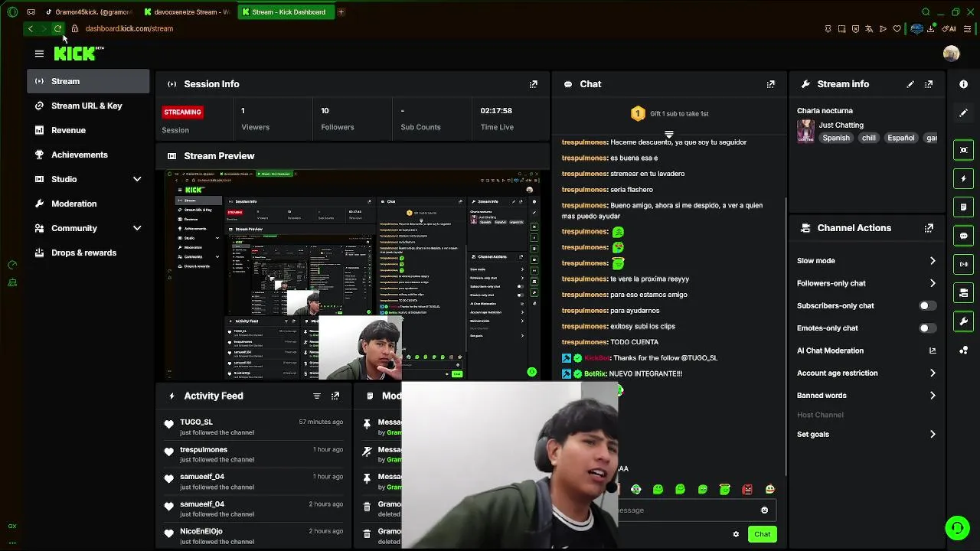Pop out the Channel Actions panel
Image resolution: width=980 pixels, height=551 pixels.
click(929, 228)
